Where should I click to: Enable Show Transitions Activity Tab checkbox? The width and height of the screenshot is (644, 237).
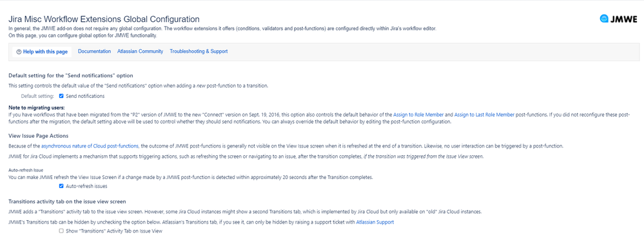61,231
